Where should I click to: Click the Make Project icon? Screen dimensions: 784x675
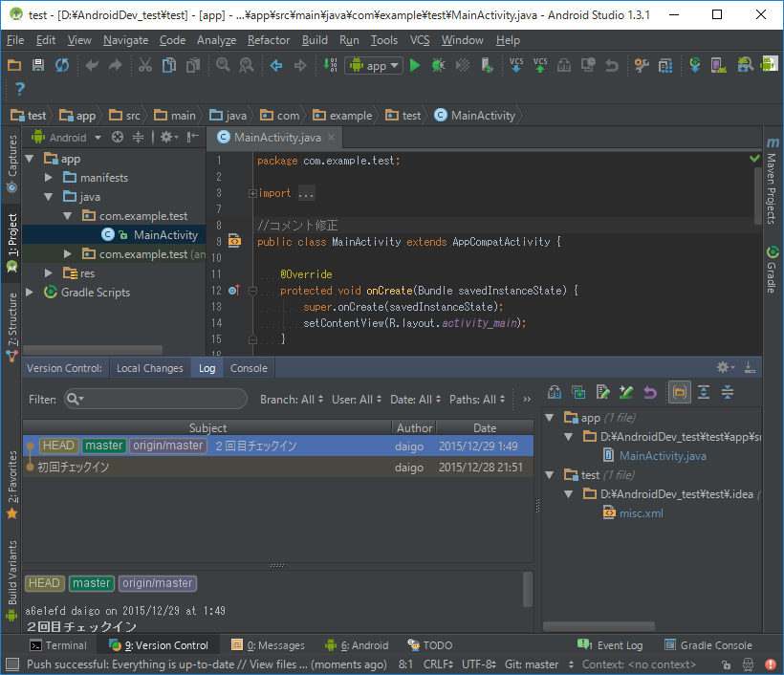pos(330,66)
